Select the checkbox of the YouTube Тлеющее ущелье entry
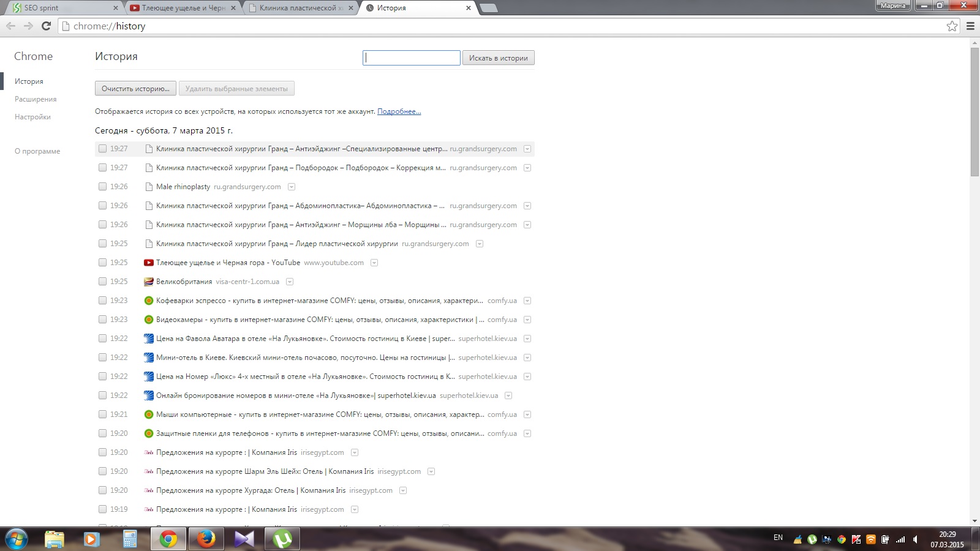The width and height of the screenshot is (980, 551). (x=102, y=263)
